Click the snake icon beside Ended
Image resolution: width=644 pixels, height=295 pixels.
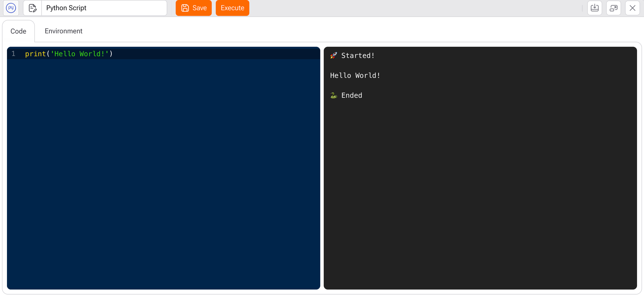[x=333, y=95]
